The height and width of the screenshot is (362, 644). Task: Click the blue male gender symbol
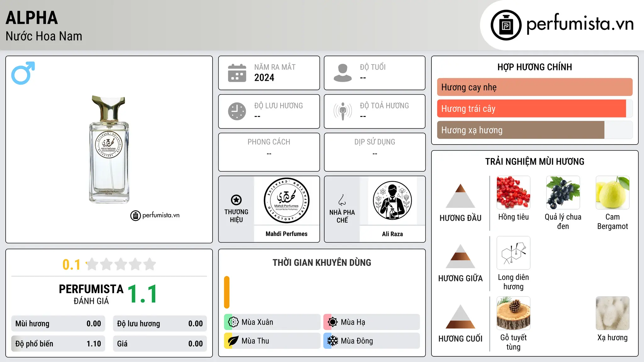[23, 73]
